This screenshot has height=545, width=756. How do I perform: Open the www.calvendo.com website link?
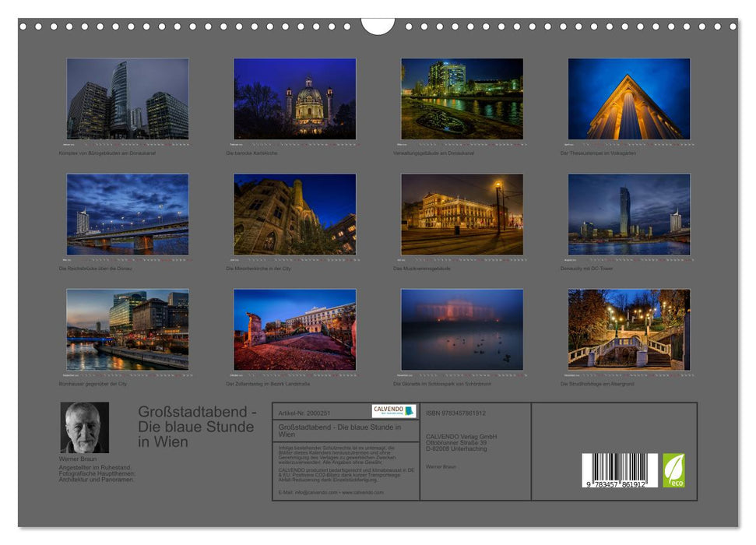pyautogui.click(x=362, y=491)
